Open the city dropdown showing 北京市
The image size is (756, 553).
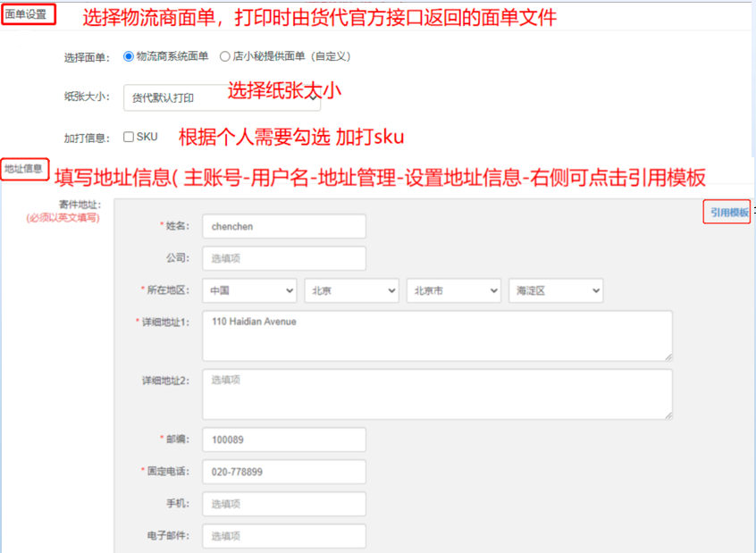click(454, 290)
